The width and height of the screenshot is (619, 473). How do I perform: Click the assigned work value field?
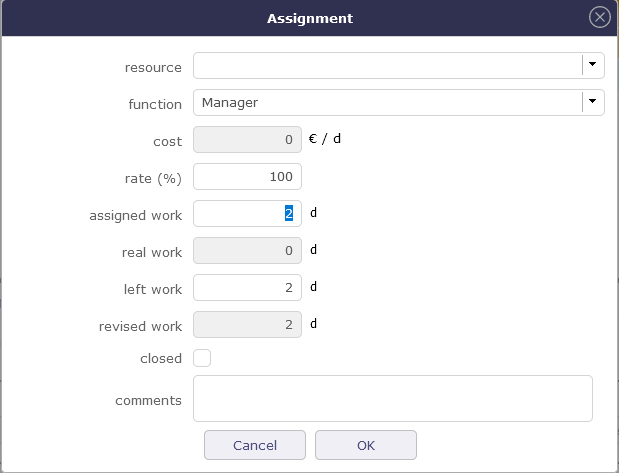tap(247, 213)
